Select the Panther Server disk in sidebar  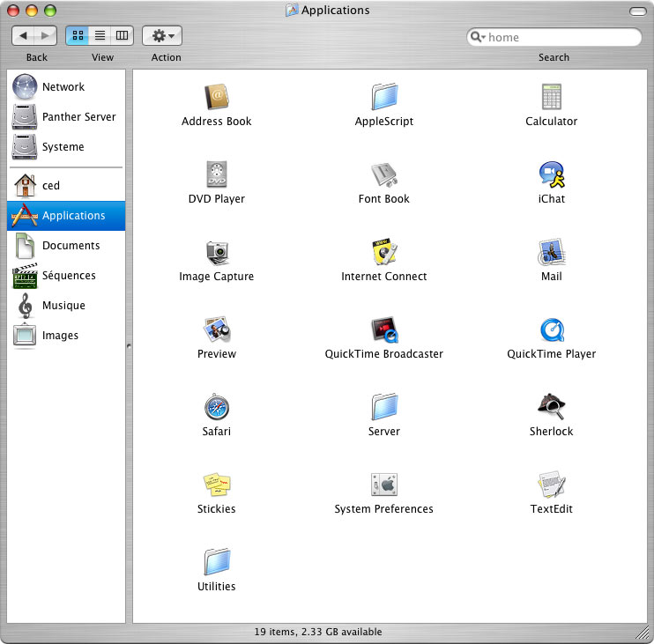[66, 116]
